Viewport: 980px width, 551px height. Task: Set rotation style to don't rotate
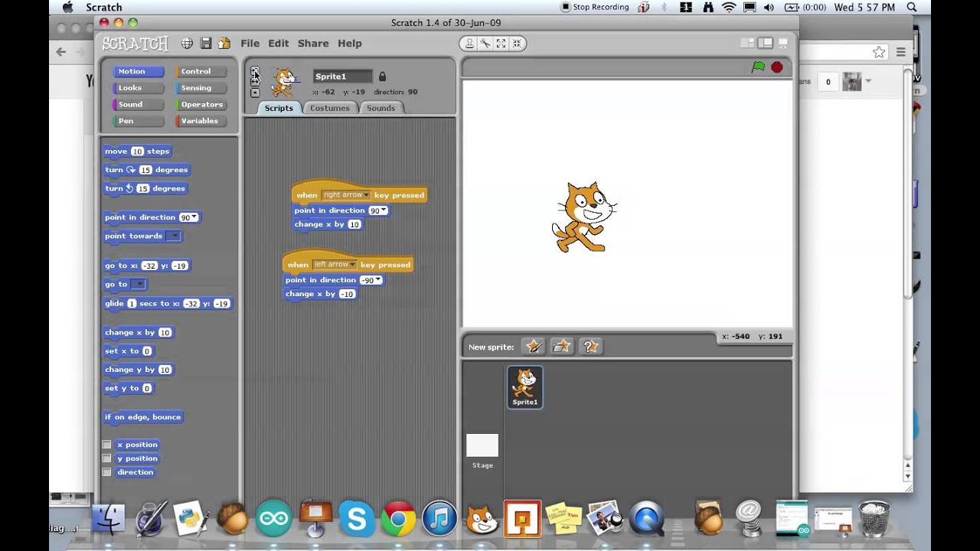tap(255, 93)
